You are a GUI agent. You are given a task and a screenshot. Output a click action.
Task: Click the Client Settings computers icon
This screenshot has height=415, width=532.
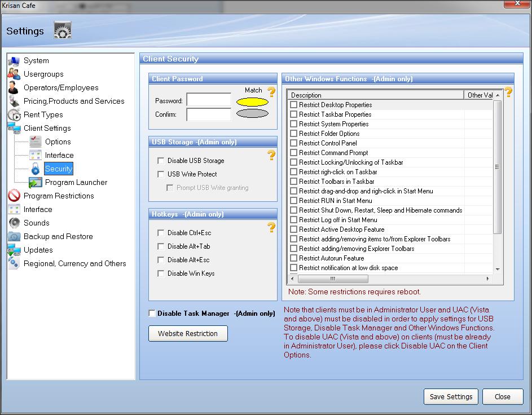point(14,128)
